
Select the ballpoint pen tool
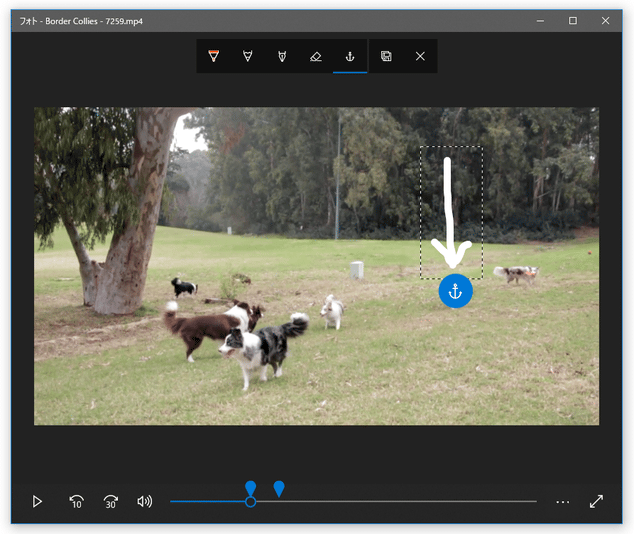point(214,57)
